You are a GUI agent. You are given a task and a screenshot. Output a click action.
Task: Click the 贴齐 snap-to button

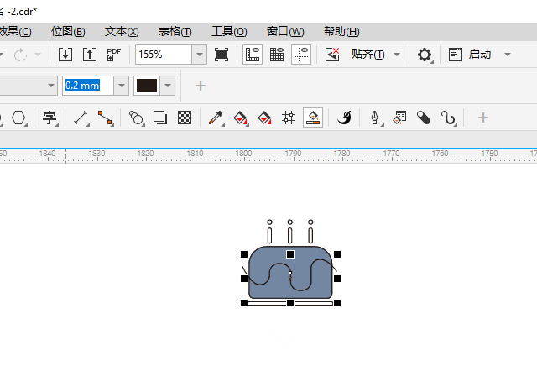click(368, 55)
